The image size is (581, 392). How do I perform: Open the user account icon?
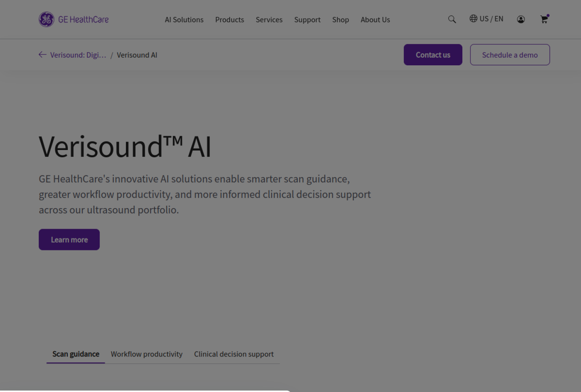click(x=521, y=19)
